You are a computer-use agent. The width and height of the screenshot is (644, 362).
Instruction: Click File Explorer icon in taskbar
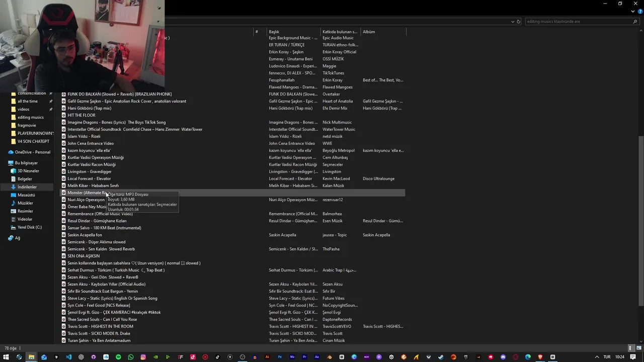pos(31,357)
